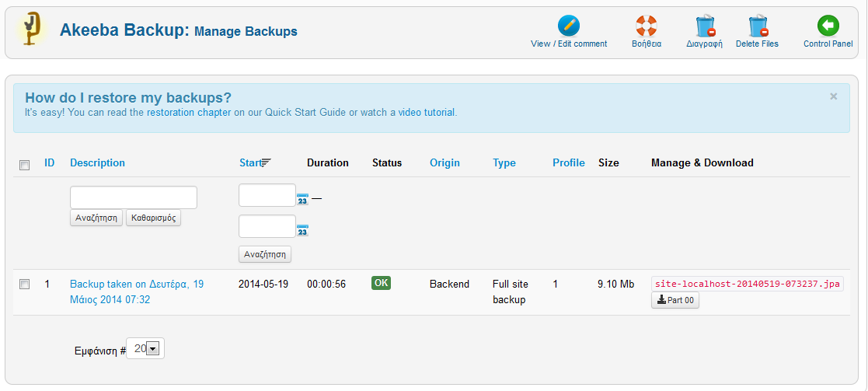This screenshot has width=868, height=391.
Task: Click the 2014-05-19 start date cell
Action: coord(263,284)
